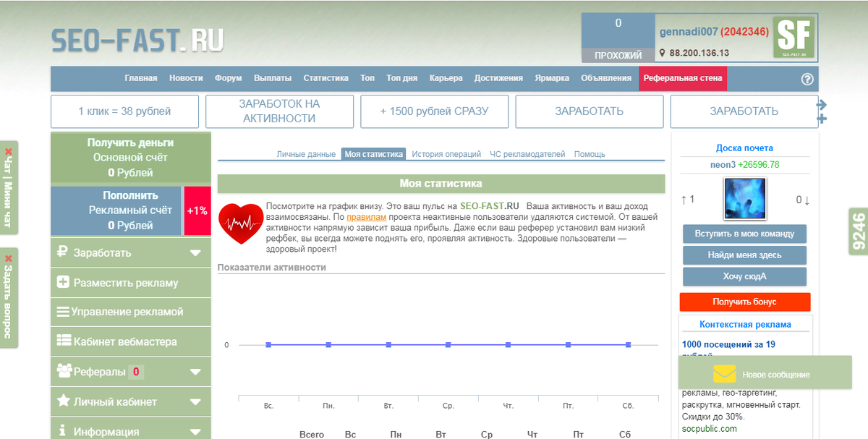Open Достижения in the navigation bar
The height and width of the screenshot is (439, 868).
click(498, 78)
